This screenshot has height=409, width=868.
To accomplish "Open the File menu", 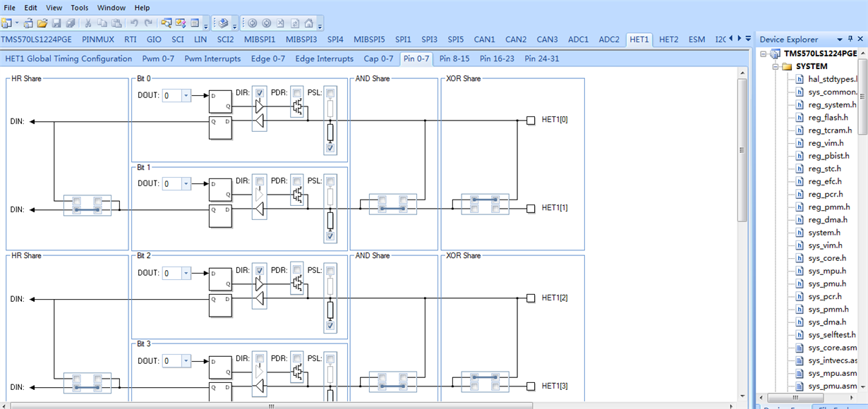I will click(10, 8).
